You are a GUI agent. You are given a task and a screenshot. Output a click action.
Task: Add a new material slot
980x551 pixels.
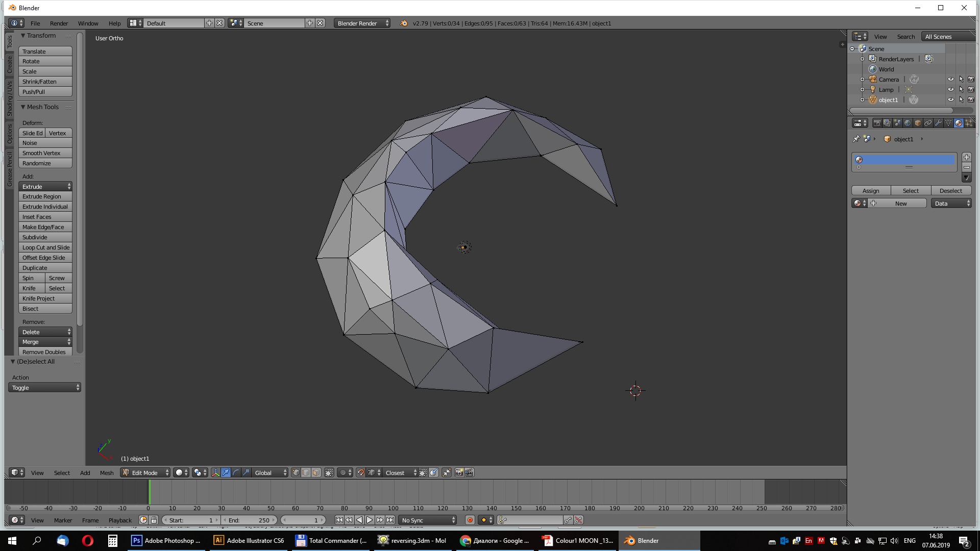[x=966, y=157]
